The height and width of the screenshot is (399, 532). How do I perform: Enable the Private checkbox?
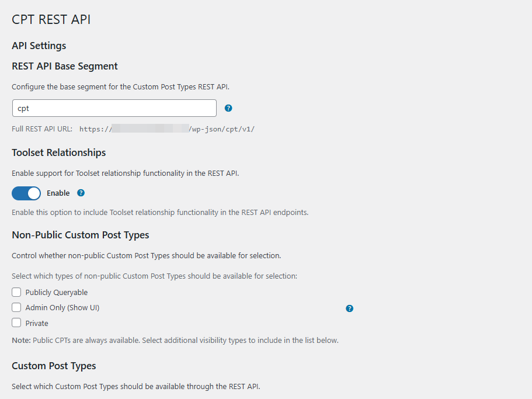coord(16,323)
